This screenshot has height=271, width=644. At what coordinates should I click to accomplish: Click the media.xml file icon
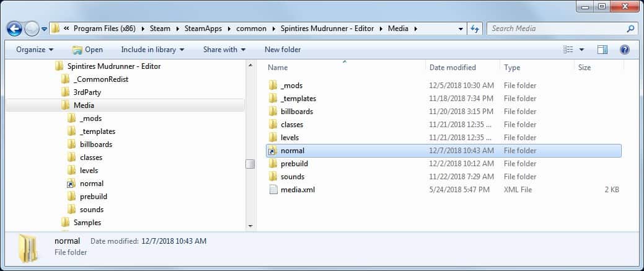pyautogui.click(x=273, y=190)
